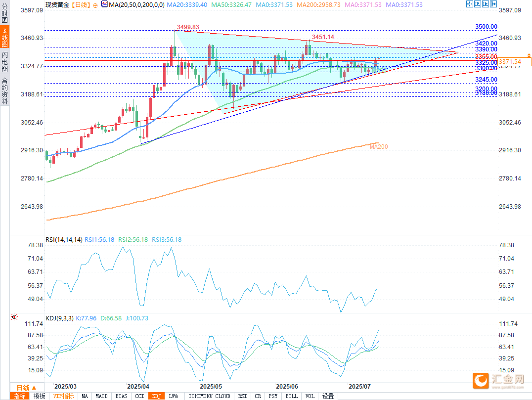Click the 3355.00 red level label
Screen dimensions: 532x400
pos(486,57)
